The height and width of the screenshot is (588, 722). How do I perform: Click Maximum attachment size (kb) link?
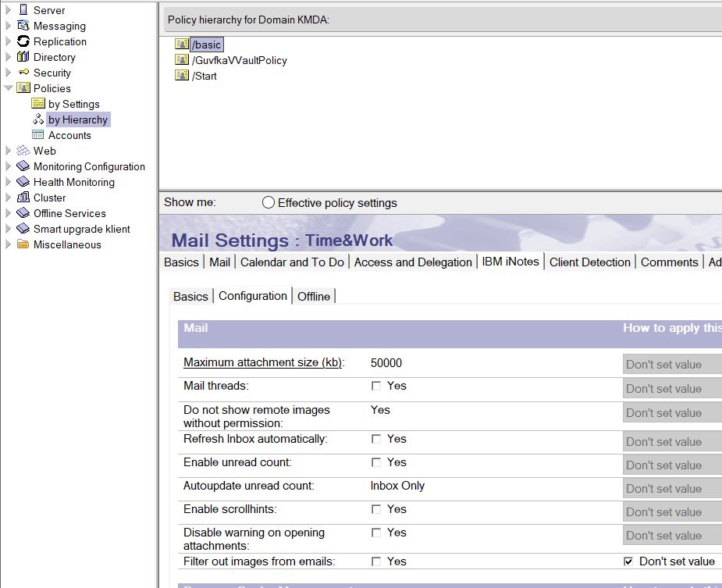click(x=262, y=362)
